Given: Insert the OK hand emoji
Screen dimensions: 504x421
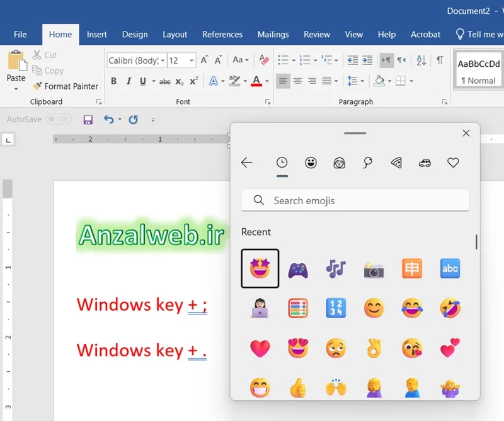Looking at the screenshot, I should [x=374, y=349].
